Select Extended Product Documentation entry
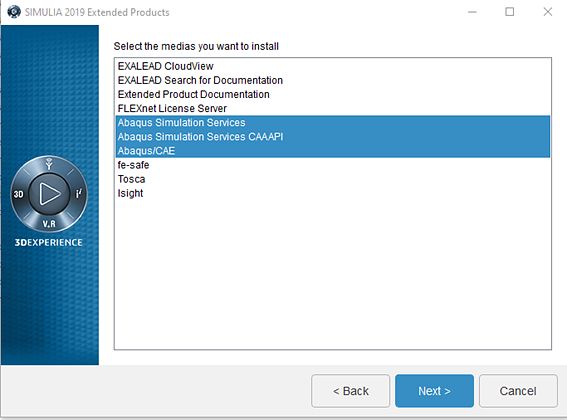Screen dimensions: 567x420 tap(333, 94)
